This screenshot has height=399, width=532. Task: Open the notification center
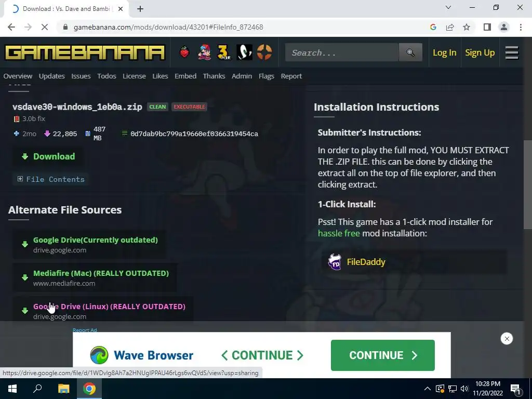(x=515, y=389)
